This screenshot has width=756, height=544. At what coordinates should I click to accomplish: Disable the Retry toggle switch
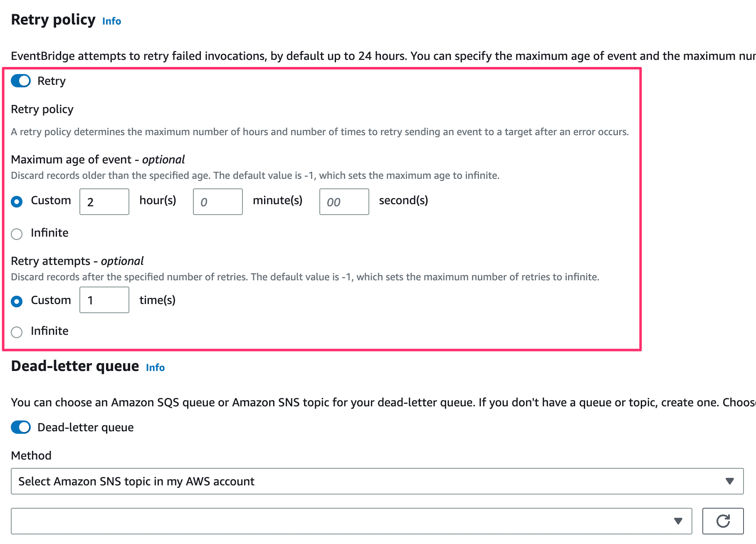click(20, 81)
